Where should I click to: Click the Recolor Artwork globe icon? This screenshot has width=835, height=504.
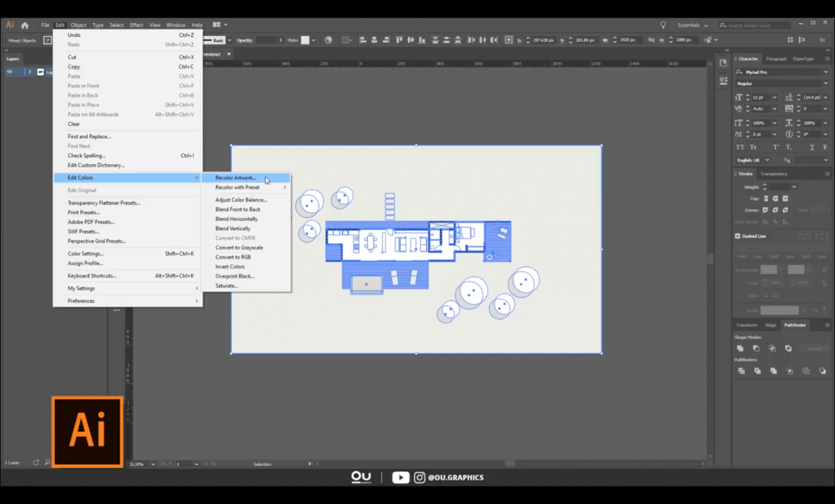328,40
